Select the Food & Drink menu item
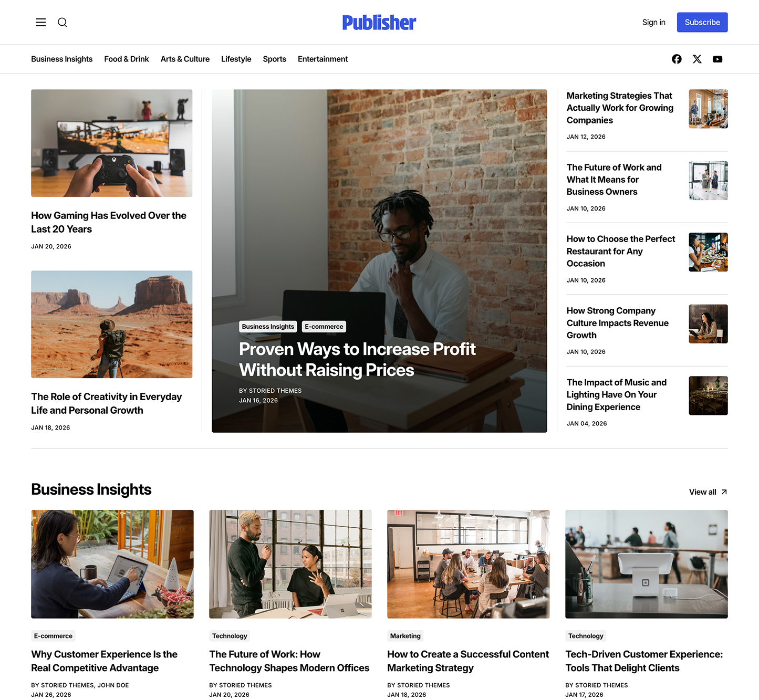This screenshot has height=700, width=759. (x=127, y=59)
